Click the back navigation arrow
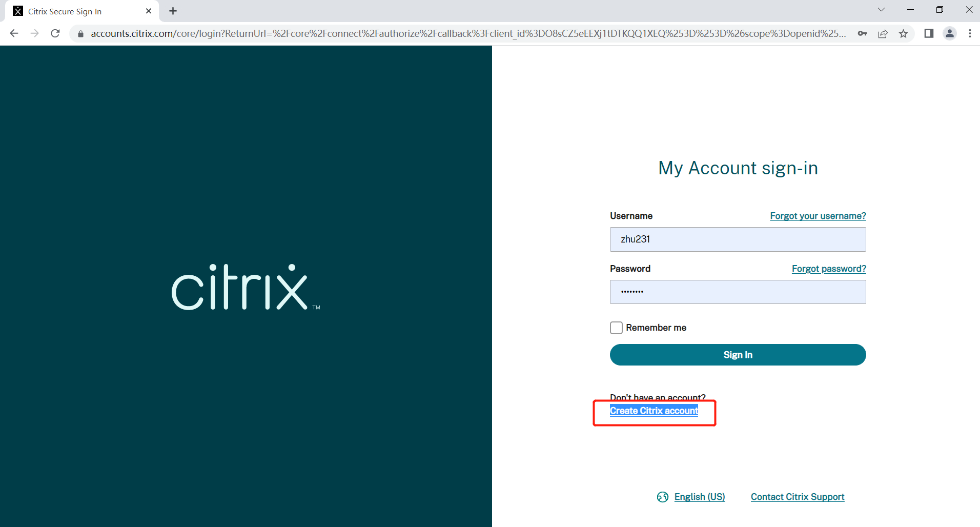 pos(14,33)
